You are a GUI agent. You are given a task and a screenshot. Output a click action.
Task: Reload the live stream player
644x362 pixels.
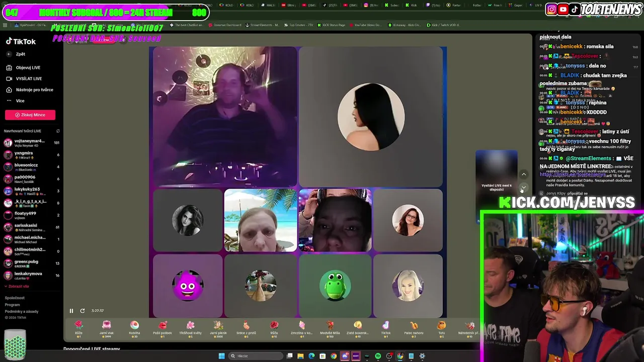tap(83, 311)
